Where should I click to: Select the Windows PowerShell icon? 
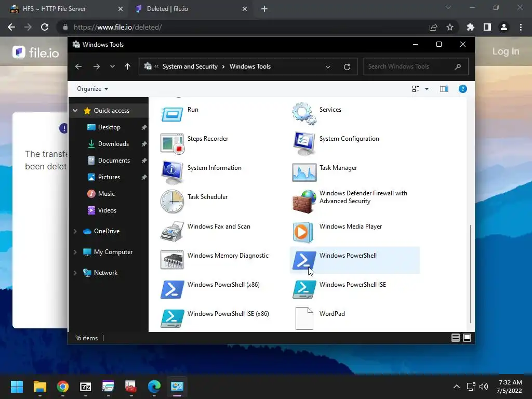pyautogui.click(x=304, y=261)
